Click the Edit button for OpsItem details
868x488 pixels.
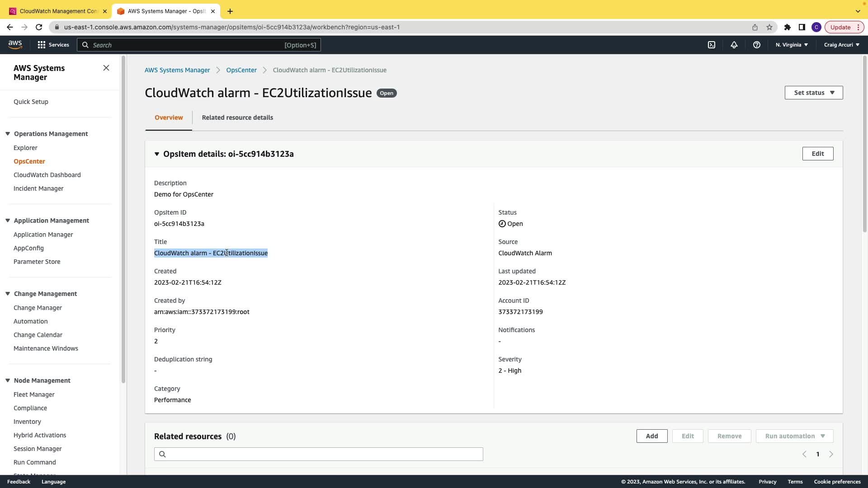pos(817,154)
